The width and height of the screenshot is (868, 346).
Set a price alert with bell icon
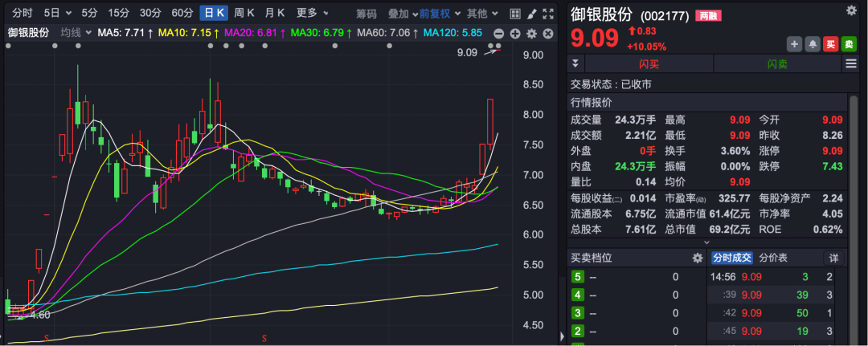(x=812, y=44)
